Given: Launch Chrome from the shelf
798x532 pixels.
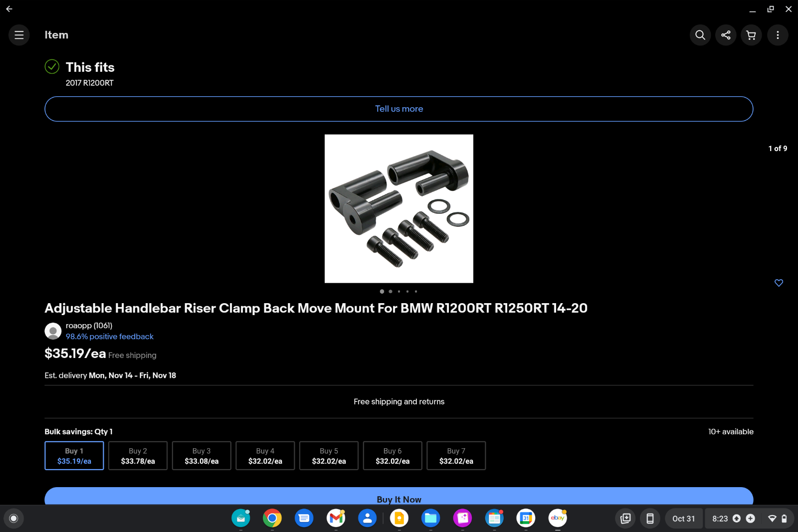Looking at the screenshot, I should tap(272, 519).
